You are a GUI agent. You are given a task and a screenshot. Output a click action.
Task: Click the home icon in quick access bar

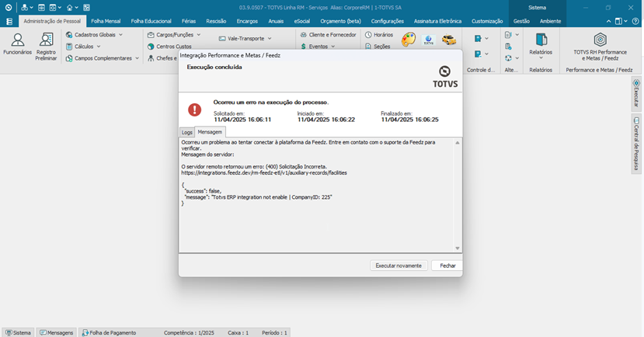click(x=69, y=8)
